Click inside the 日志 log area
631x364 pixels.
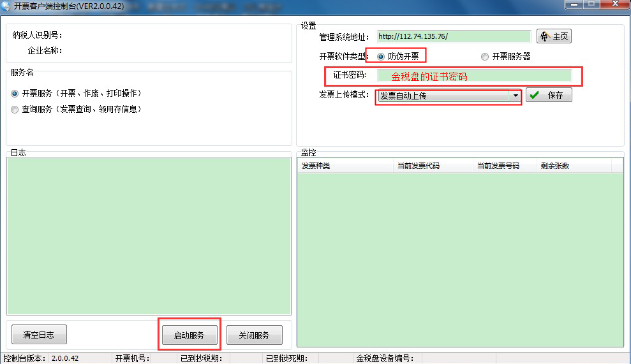pos(149,236)
